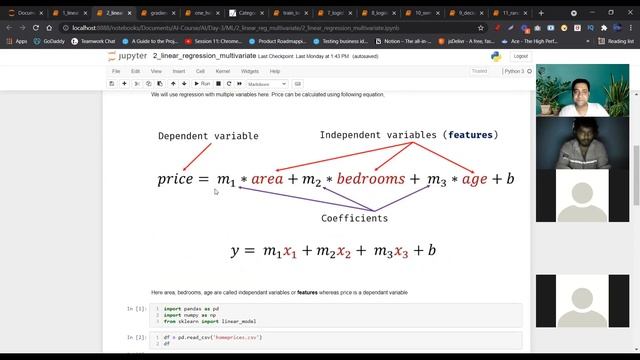Click the media control icon in tab strip
Viewport: 640px width, 360px height.
[574, 13]
